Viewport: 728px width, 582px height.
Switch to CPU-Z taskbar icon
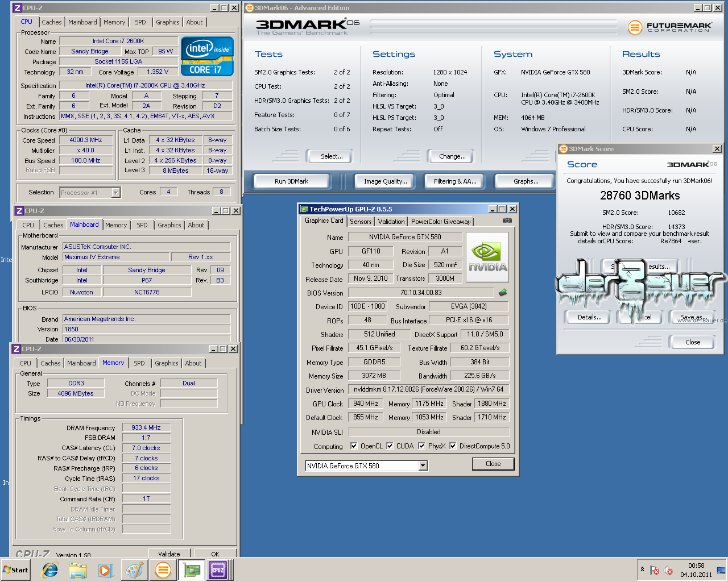[x=218, y=570]
